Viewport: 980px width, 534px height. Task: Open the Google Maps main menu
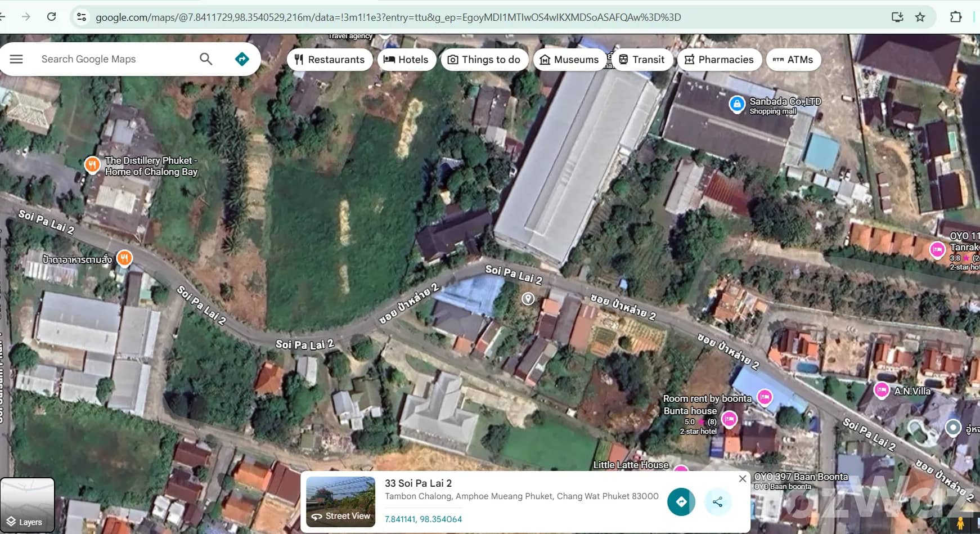coord(16,59)
